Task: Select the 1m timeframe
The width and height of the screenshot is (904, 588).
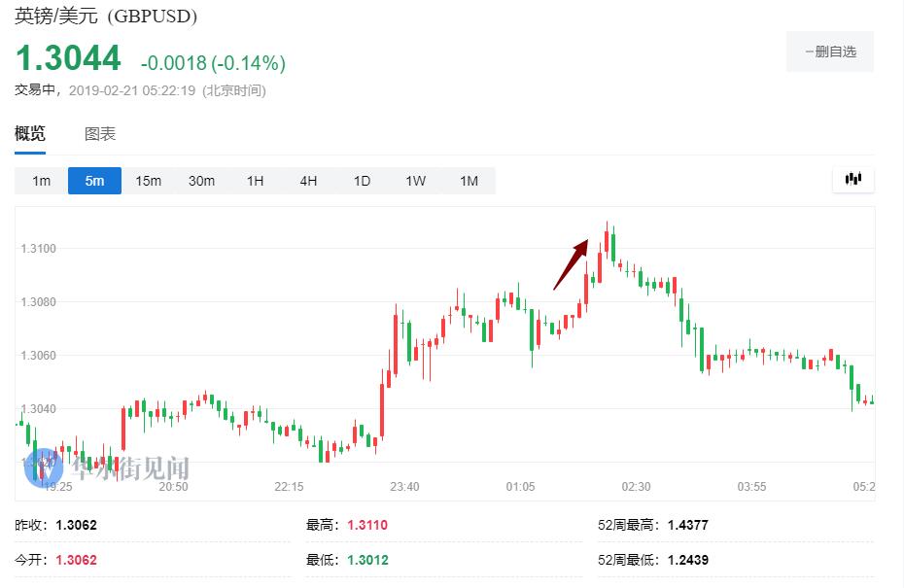Action: [41, 181]
